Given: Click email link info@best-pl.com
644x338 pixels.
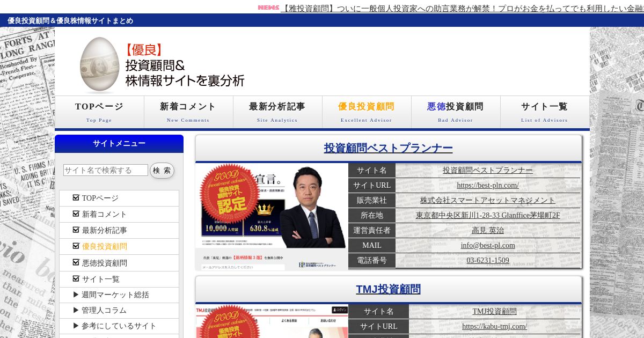Looking at the screenshot, I should click(488, 245).
